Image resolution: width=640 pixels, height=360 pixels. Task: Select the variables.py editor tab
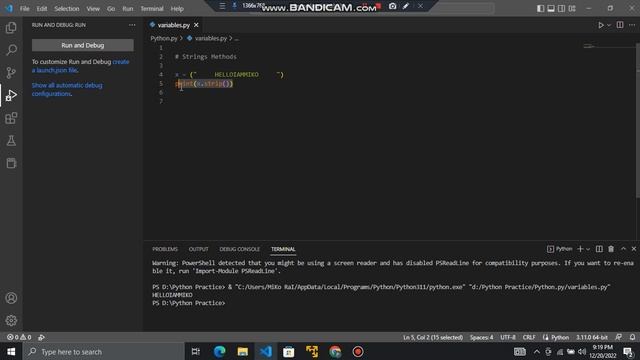pyautogui.click(x=173, y=25)
